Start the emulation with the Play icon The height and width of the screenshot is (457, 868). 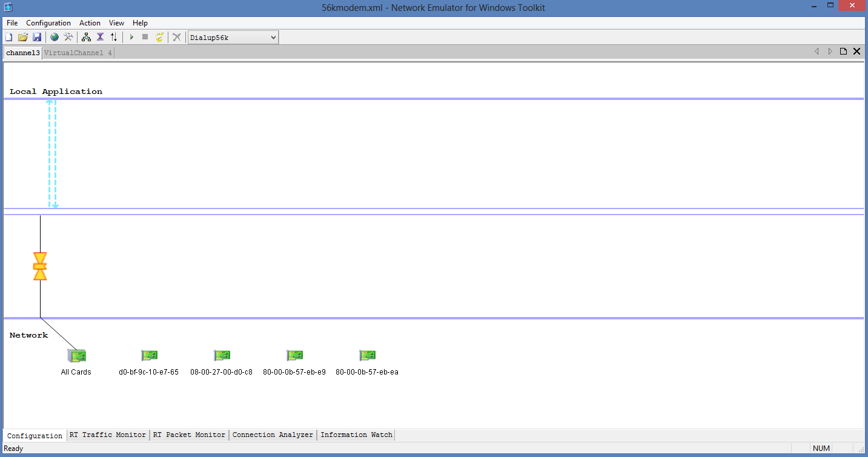[131, 36]
